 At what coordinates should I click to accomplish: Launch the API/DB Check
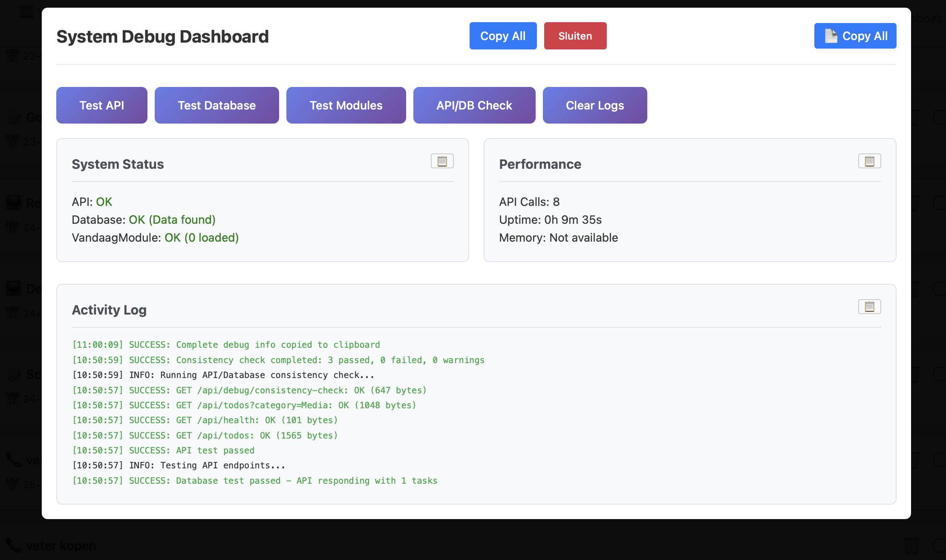(x=474, y=105)
